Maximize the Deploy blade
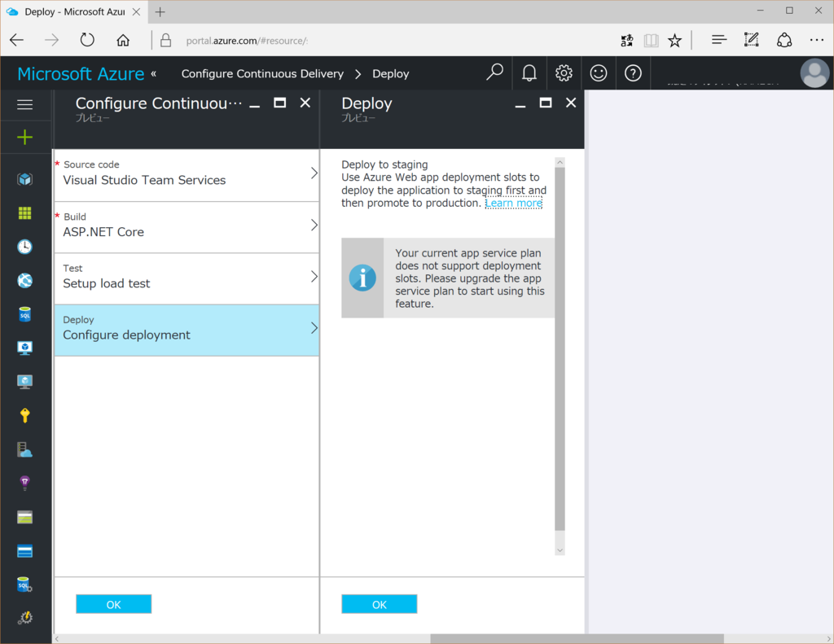834x644 pixels. pos(546,103)
